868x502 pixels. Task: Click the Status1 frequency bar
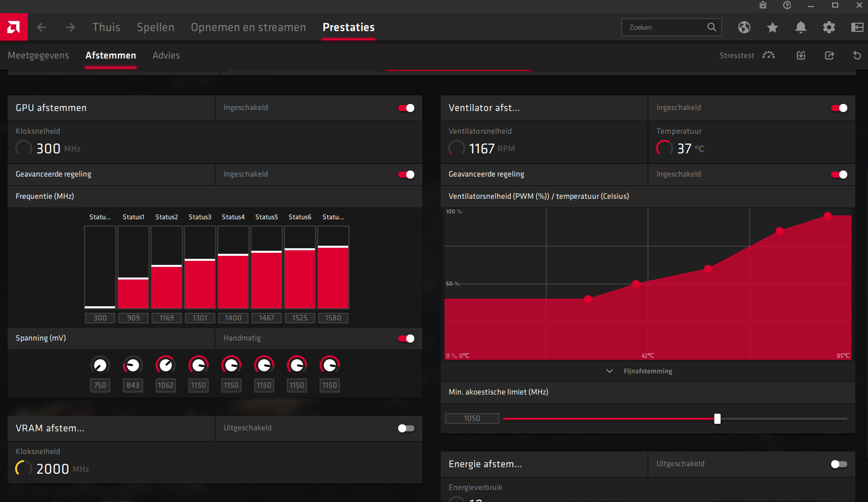coord(133,267)
